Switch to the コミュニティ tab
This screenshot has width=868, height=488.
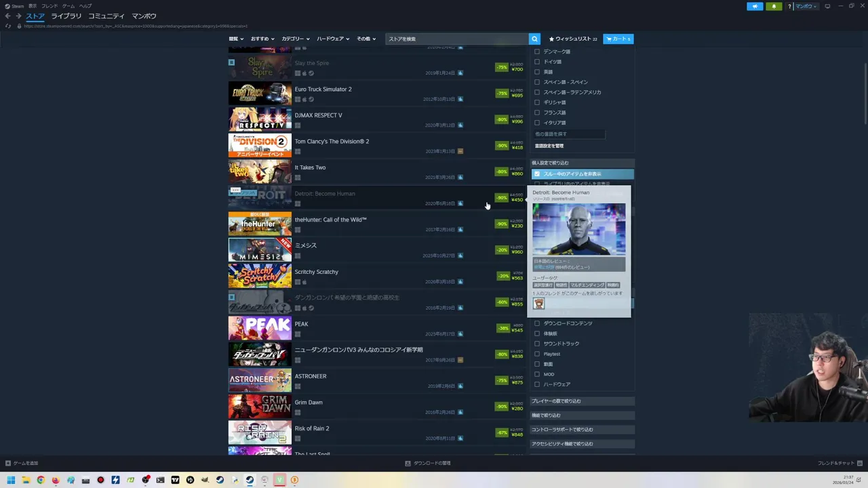[106, 16]
